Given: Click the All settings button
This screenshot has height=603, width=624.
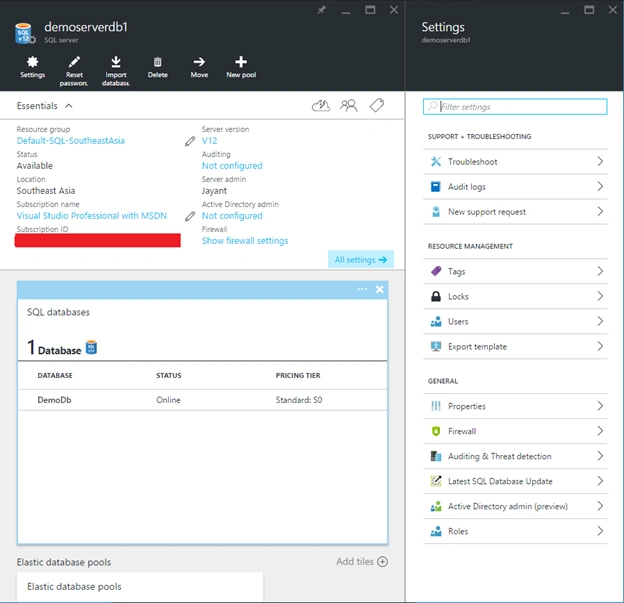Looking at the screenshot, I should pyautogui.click(x=361, y=260).
